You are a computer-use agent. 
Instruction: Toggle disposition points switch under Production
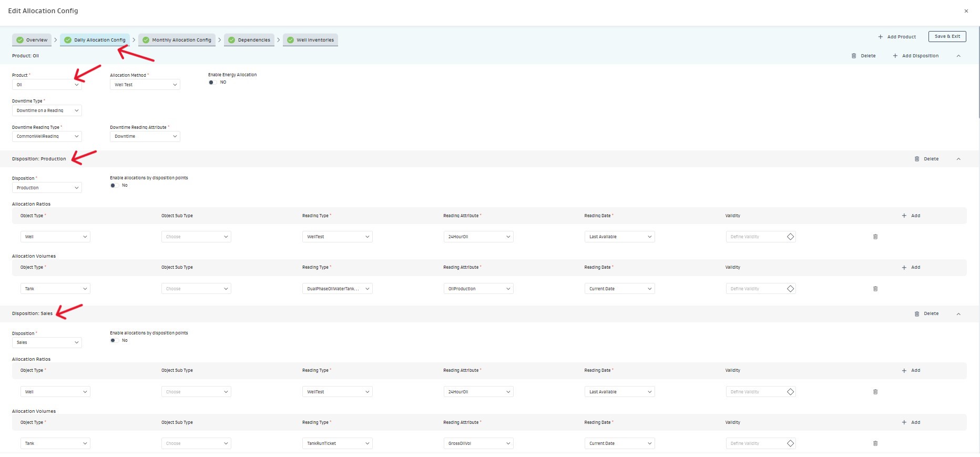click(x=114, y=186)
